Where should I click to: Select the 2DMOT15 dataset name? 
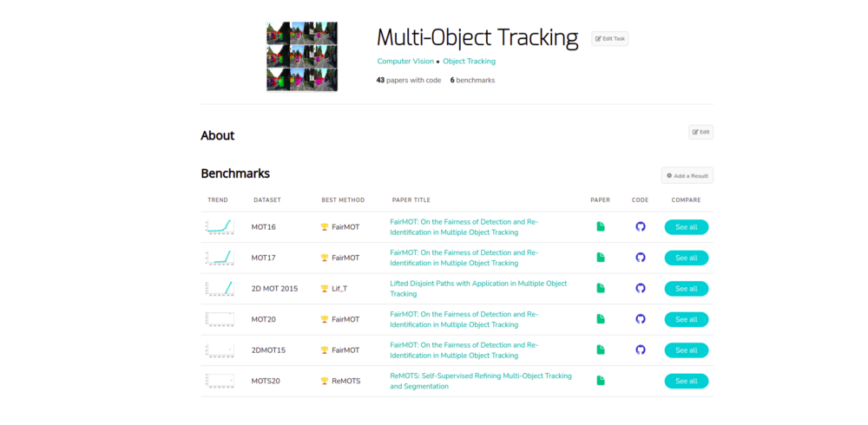click(x=268, y=350)
